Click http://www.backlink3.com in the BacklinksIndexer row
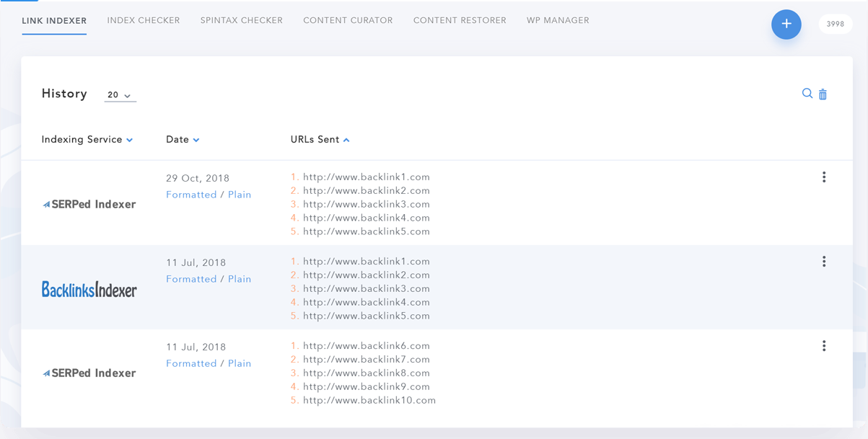Image resolution: width=868 pixels, height=439 pixels. 367,289
